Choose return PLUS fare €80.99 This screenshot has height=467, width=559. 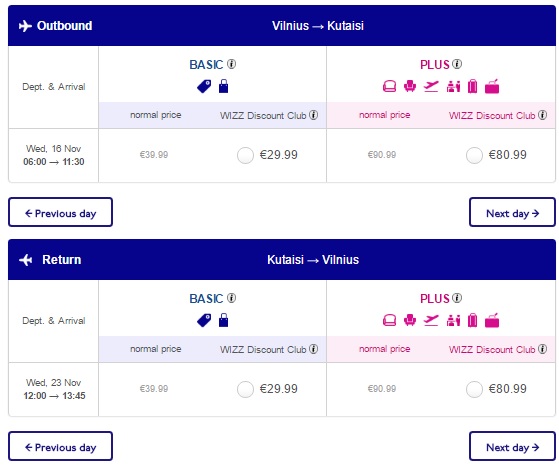[x=474, y=389]
